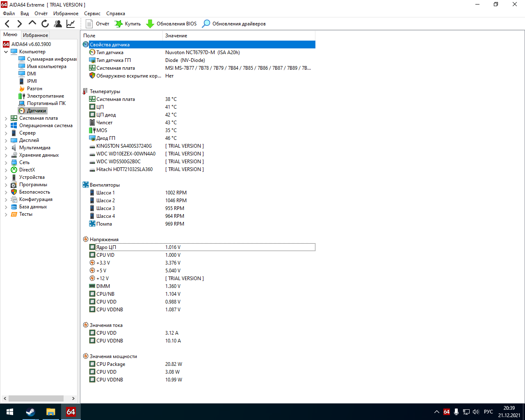Refresh the sensor readings
525x420 pixels.
pos(45,24)
